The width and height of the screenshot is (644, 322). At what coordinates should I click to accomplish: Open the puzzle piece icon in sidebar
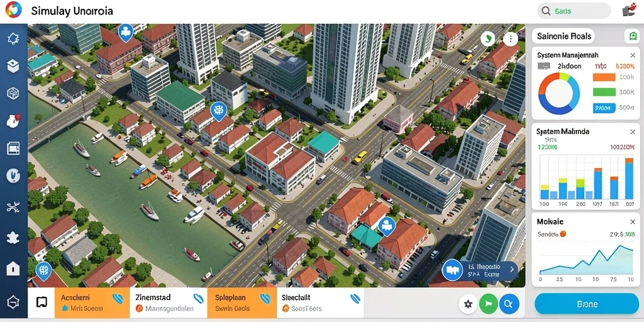tap(13, 237)
